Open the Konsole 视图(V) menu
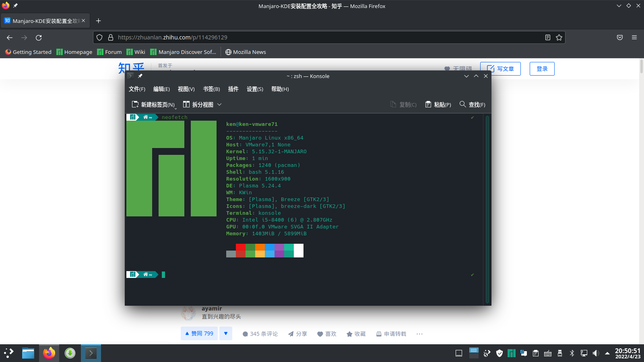Image resolution: width=644 pixels, height=362 pixels. coord(186,89)
